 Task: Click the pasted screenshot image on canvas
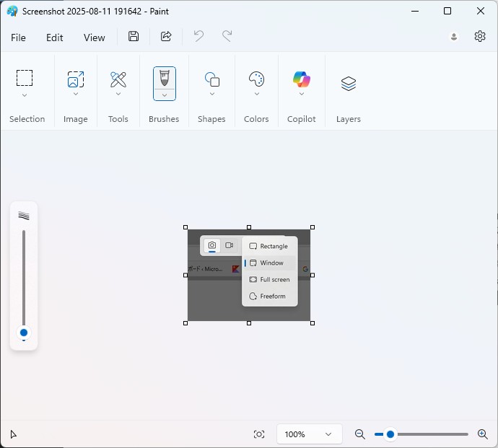point(249,276)
